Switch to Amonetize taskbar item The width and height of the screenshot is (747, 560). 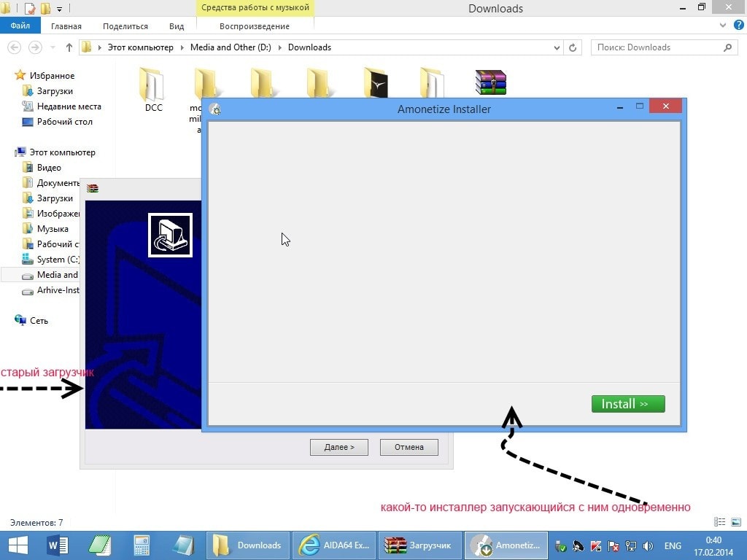(x=506, y=545)
